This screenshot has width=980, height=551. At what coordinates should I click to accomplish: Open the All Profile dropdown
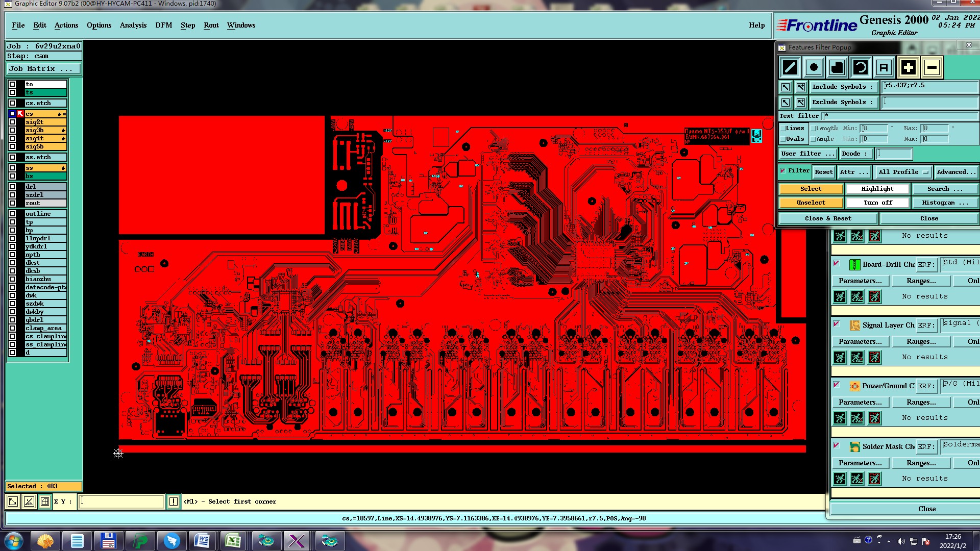point(902,172)
